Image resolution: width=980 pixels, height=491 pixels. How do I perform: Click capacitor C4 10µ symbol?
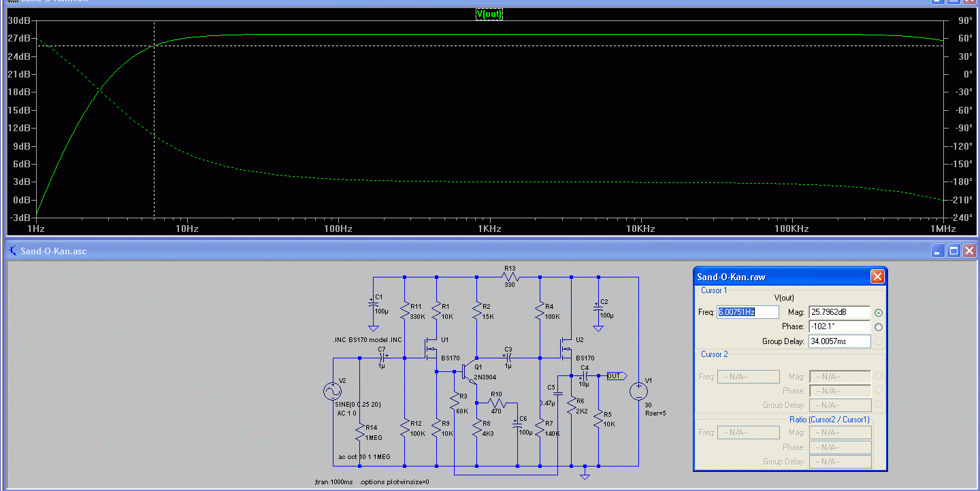tap(584, 375)
